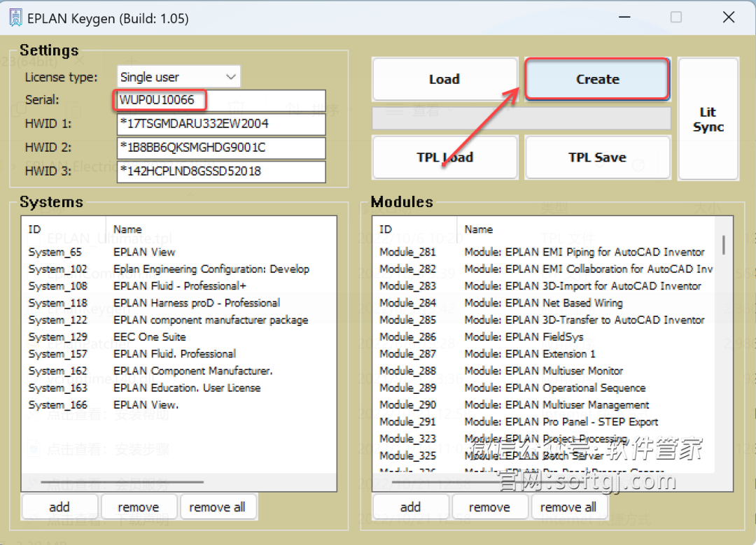
Task: Click remove all under the Systems list
Action: click(x=218, y=507)
